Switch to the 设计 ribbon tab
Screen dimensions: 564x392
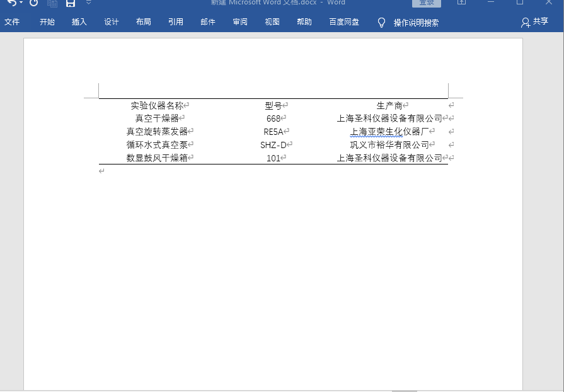(x=112, y=22)
